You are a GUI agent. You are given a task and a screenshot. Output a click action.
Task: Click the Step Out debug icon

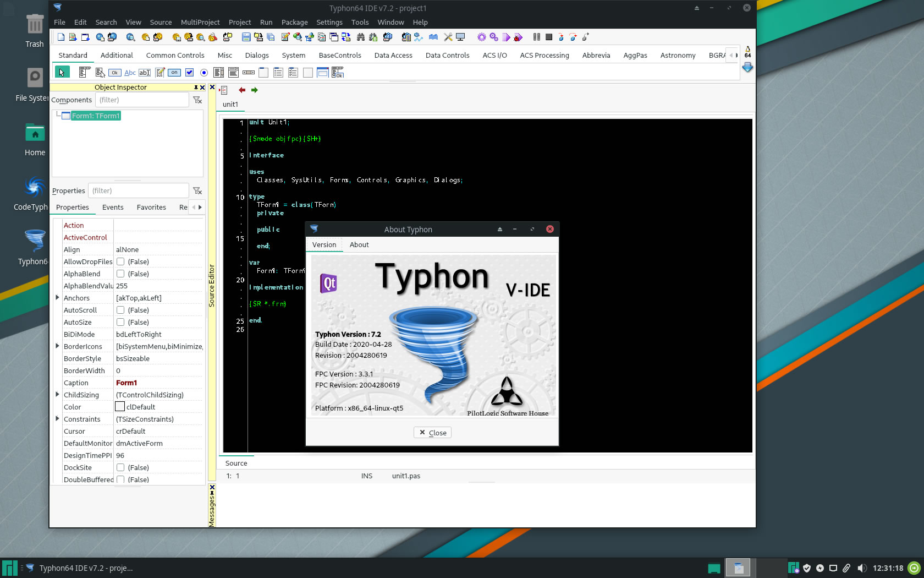click(585, 37)
